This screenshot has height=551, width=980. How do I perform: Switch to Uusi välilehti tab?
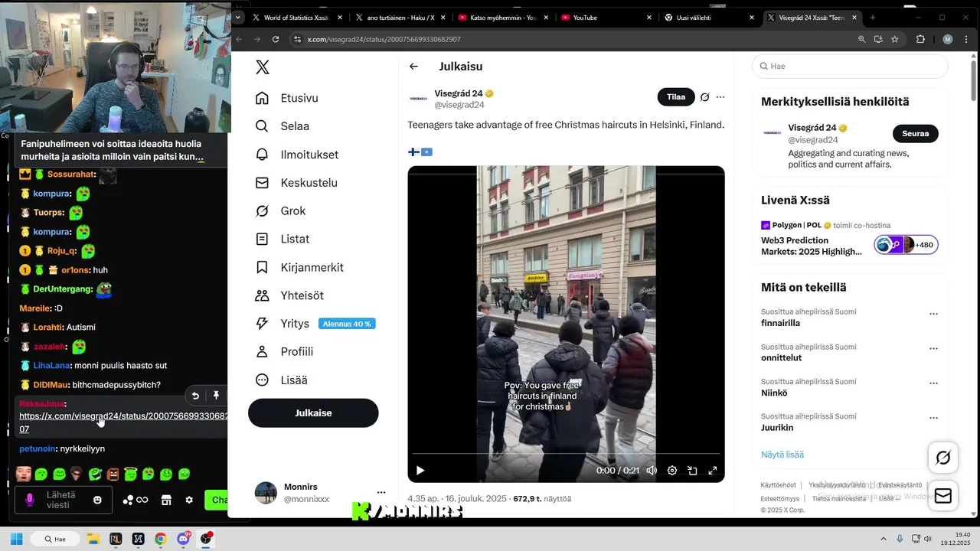pos(710,18)
